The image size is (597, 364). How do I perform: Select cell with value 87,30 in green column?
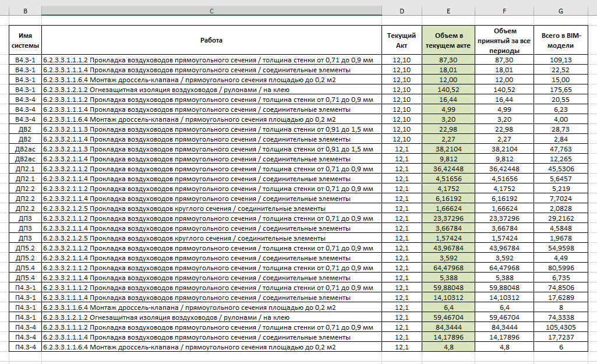tap(448, 60)
